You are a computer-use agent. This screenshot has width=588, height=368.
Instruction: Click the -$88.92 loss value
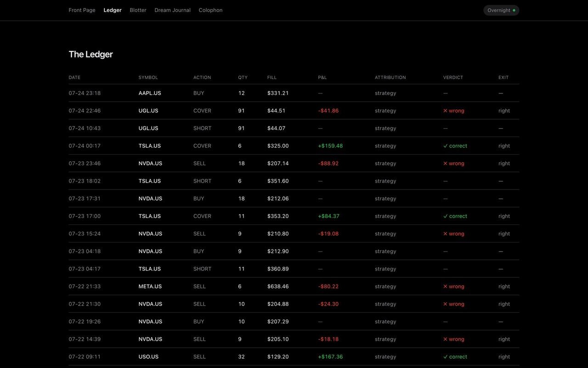328,163
